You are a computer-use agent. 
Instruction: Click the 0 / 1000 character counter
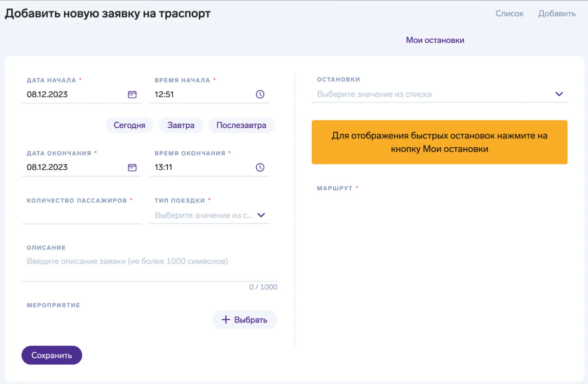point(263,287)
